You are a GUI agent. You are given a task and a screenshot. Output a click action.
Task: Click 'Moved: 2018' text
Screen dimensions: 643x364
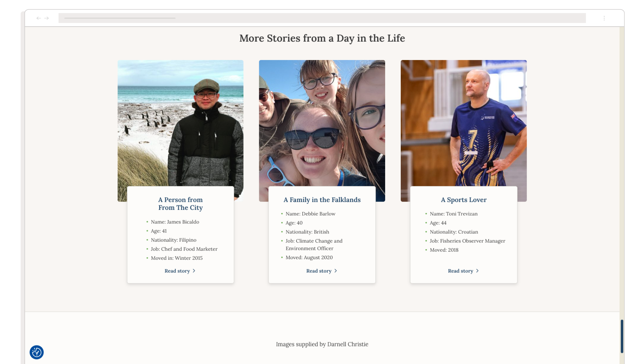tap(444, 250)
